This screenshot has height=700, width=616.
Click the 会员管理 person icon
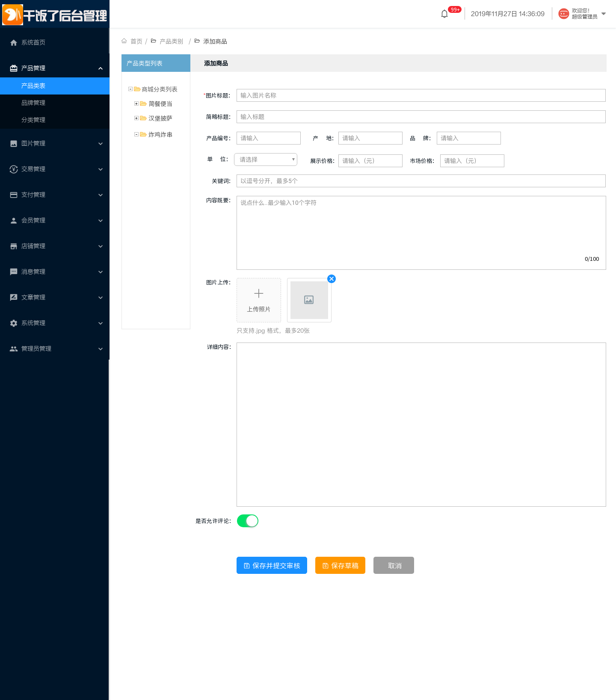coord(14,220)
